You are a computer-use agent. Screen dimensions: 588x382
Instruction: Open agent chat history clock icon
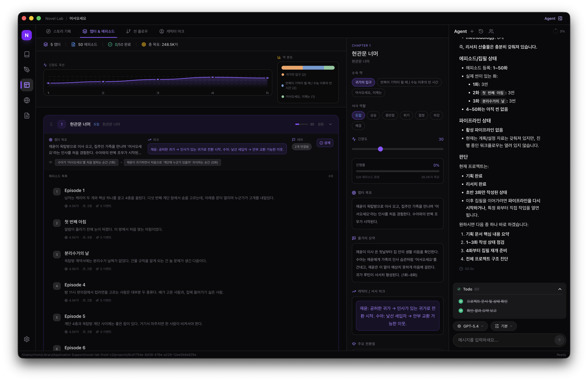click(x=481, y=31)
